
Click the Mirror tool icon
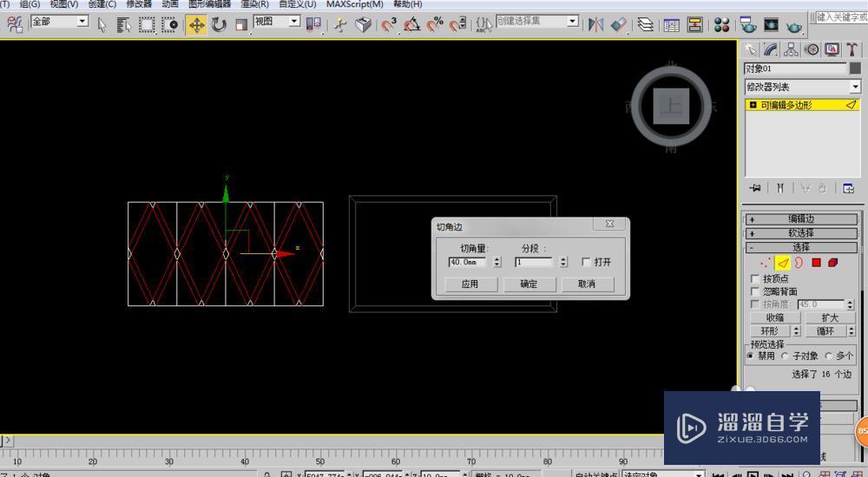pos(595,25)
